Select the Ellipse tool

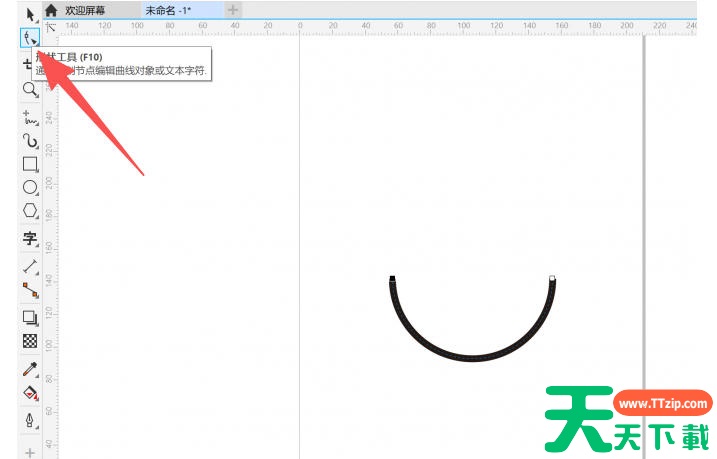(30, 187)
